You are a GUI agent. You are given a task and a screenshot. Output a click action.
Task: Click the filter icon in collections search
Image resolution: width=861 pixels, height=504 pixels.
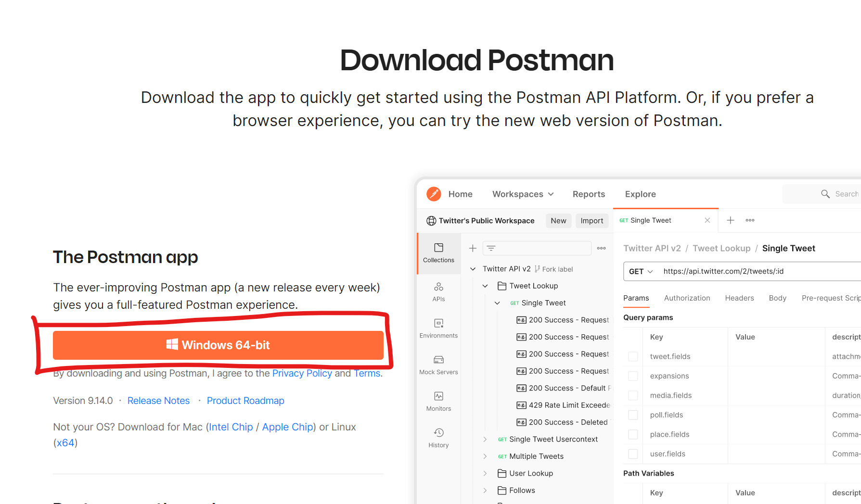491,248
